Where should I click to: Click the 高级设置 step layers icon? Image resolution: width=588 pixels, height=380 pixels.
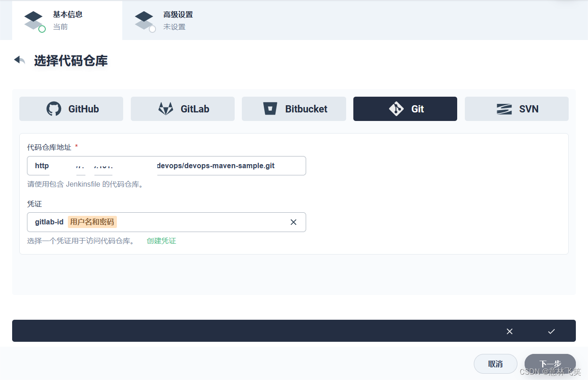pos(144,21)
